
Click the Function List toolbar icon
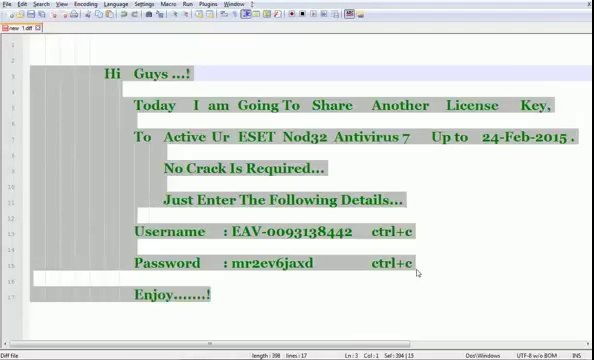278,14
